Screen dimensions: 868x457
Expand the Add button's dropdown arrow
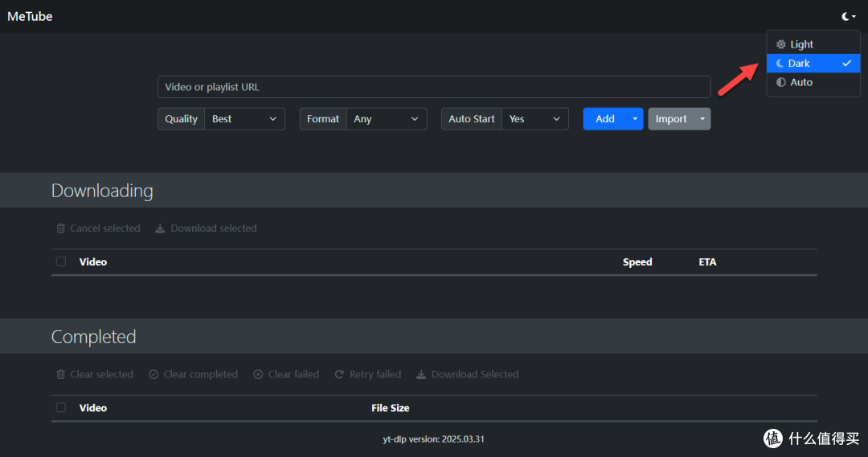635,119
